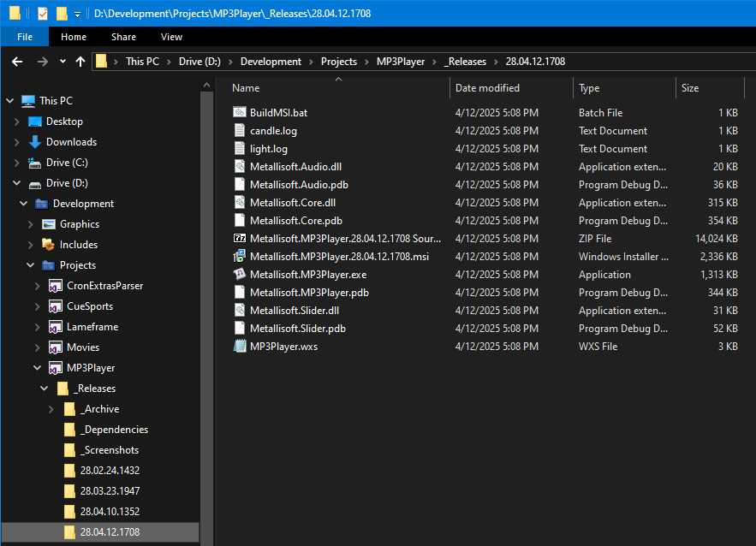Click the Properties icon in quick access toolbar
756x546 pixels.
point(43,14)
